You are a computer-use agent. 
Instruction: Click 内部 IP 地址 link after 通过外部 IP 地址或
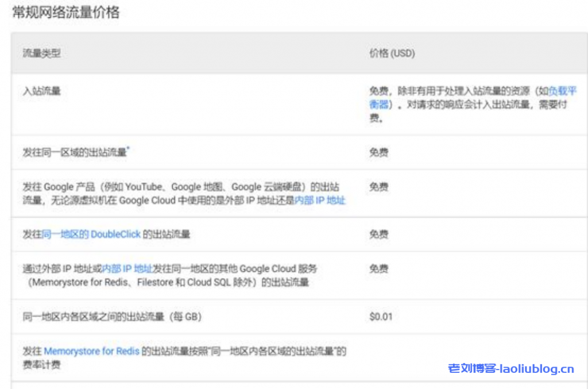127,268
